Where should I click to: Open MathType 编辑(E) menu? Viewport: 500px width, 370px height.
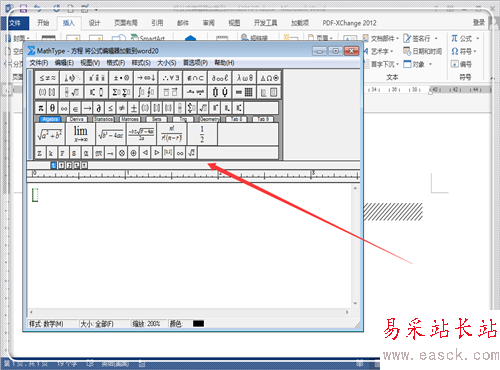tap(64, 63)
